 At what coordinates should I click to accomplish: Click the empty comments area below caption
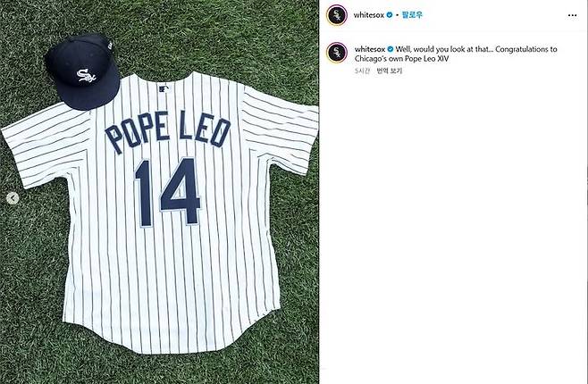(x=454, y=225)
